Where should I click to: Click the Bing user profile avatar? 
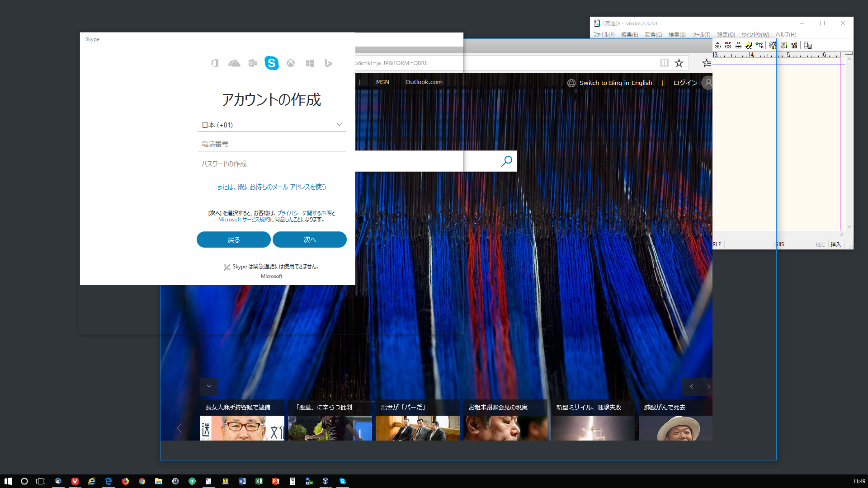(x=708, y=83)
